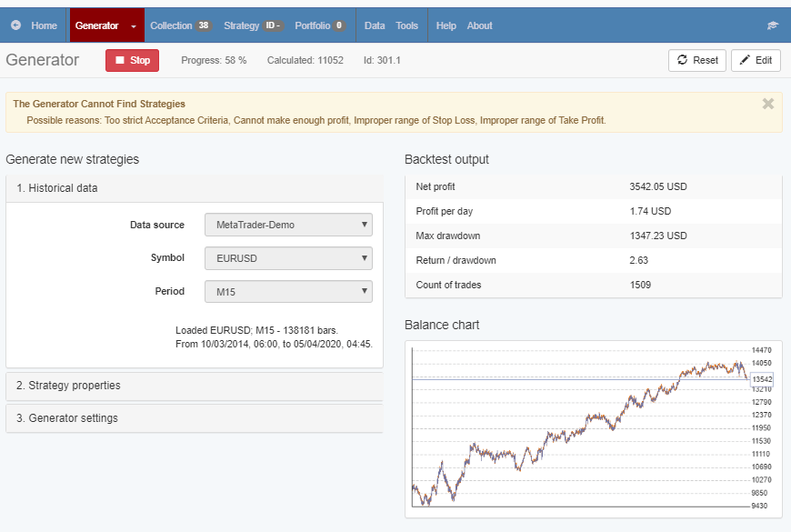This screenshot has width=791, height=532.
Task: Reset the generator
Action: click(x=697, y=60)
